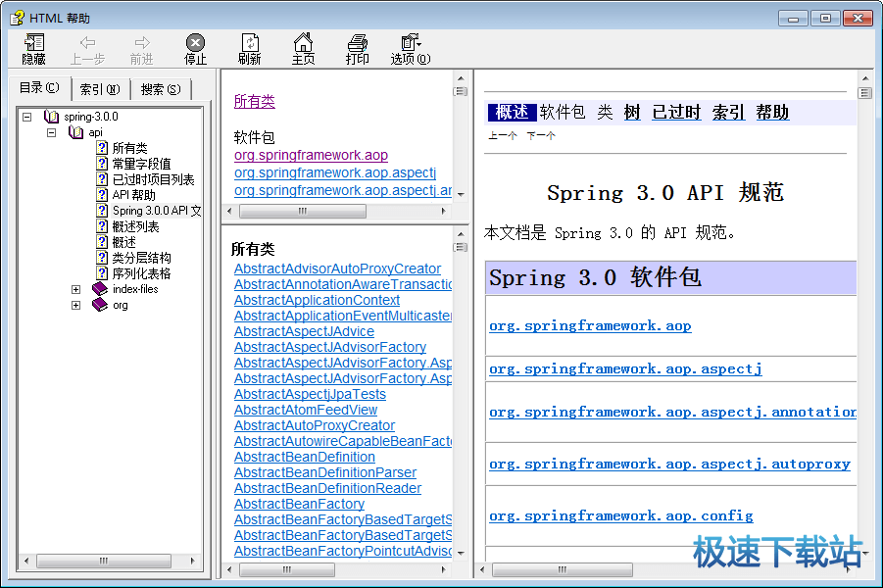Click the contents tree scroll right arrow
The width and height of the screenshot is (883, 588).
click(x=193, y=561)
